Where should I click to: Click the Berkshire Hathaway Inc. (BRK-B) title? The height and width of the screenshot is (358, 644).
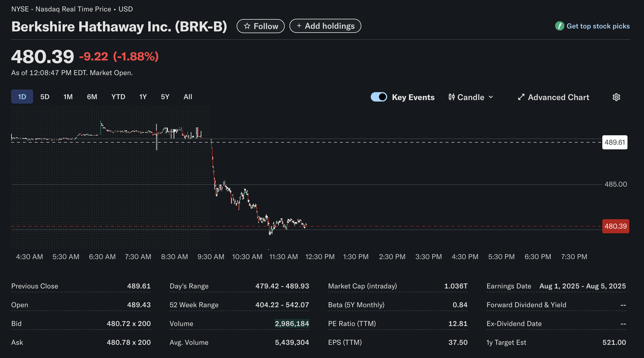tap(119, 27)
